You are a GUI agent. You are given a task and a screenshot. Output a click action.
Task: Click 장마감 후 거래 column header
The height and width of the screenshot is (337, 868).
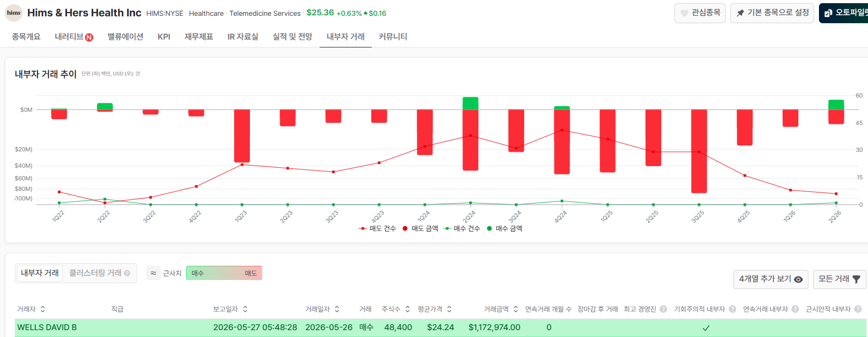point(597,309)
